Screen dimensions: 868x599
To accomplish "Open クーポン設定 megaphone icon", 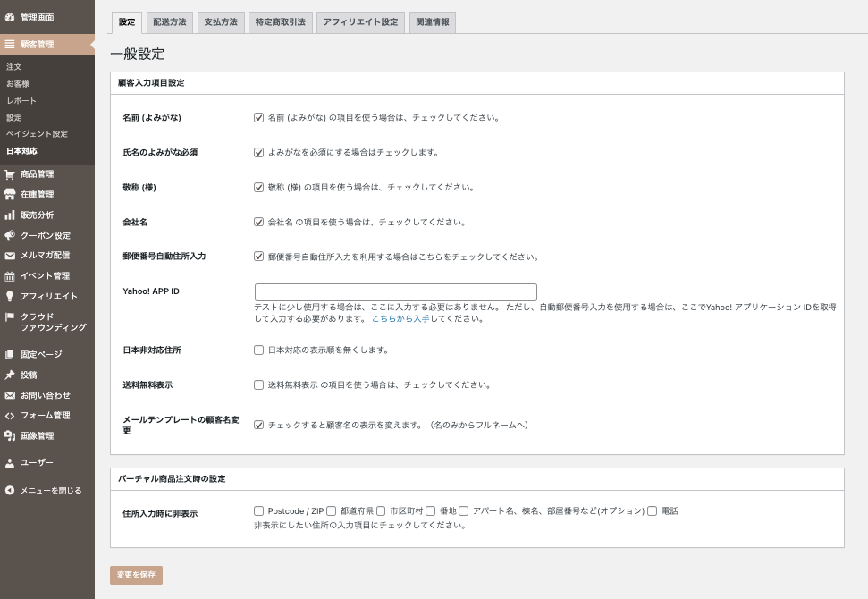I will tap(10, 236).
